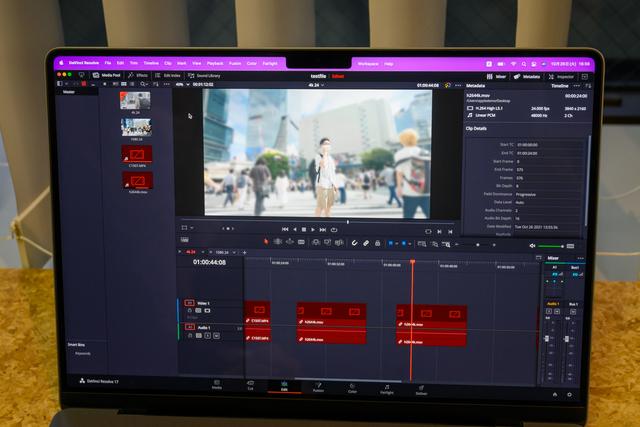Open the Media Pool panel button
This screenshot has width=640, height=427.
coord(106,75)
